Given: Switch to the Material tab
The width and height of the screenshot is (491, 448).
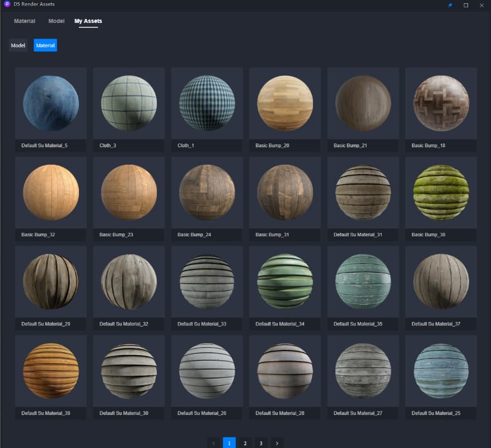Looking at the screenshot, I should click(x=25, y=21).
